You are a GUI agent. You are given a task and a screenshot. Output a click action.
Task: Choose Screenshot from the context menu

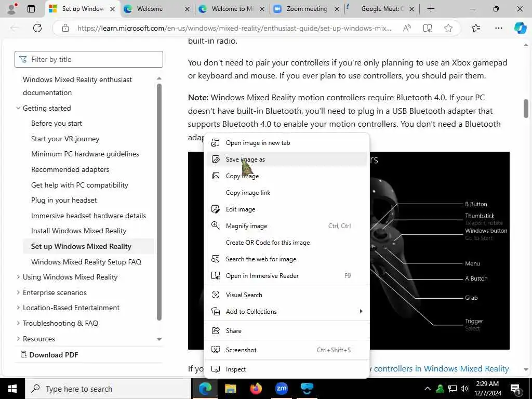pyautogui.click(x=287, y=350)
